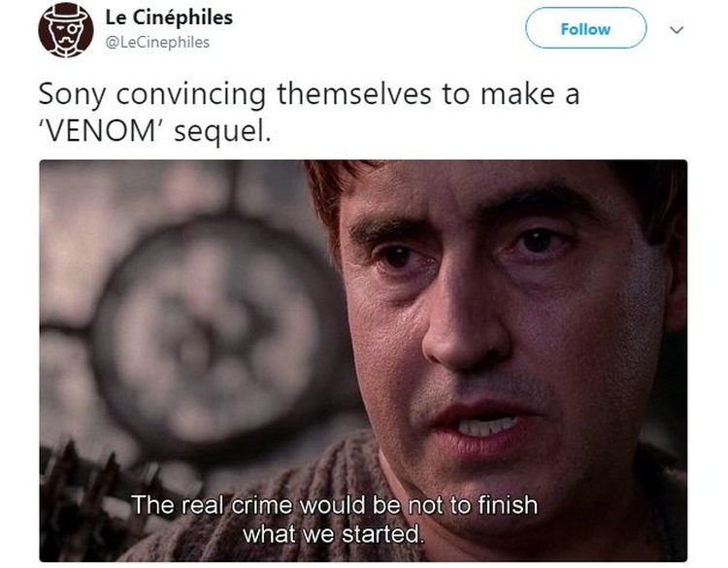Select the tweet text about Sony
The width and height of the screenshot is (728, 568).
[x=309, y=113]
